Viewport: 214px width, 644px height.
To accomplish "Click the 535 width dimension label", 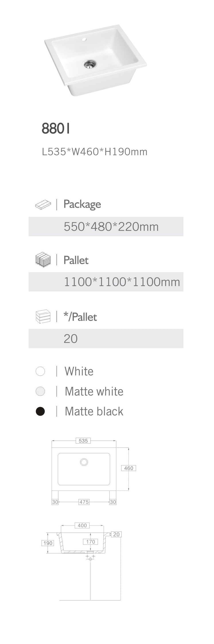I will 83,441.
